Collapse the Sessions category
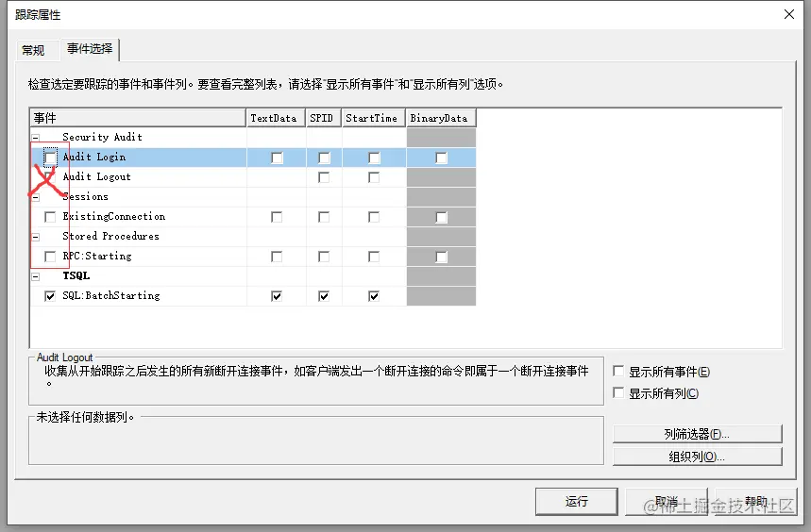The width and height of the screenshot is (811, 532). coord(36,197)
